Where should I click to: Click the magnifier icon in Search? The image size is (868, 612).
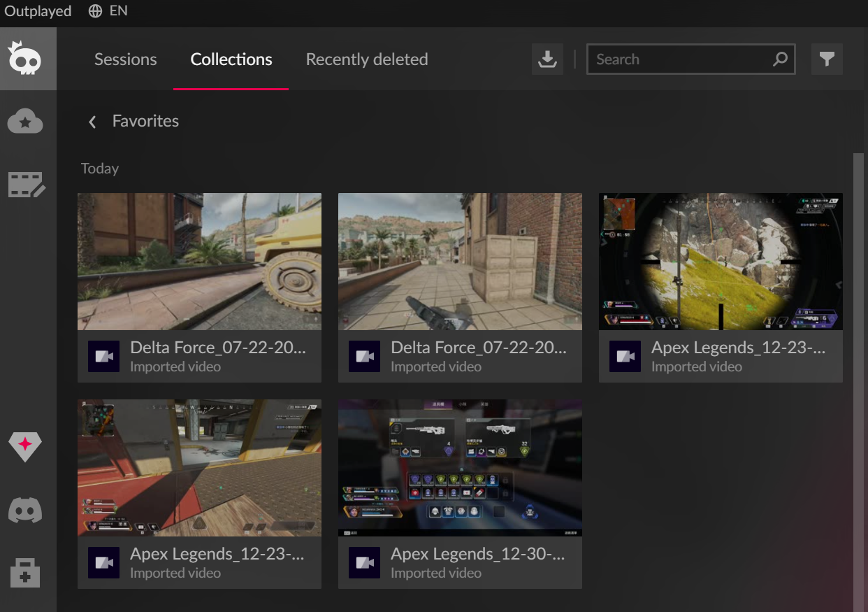(780, 59)
